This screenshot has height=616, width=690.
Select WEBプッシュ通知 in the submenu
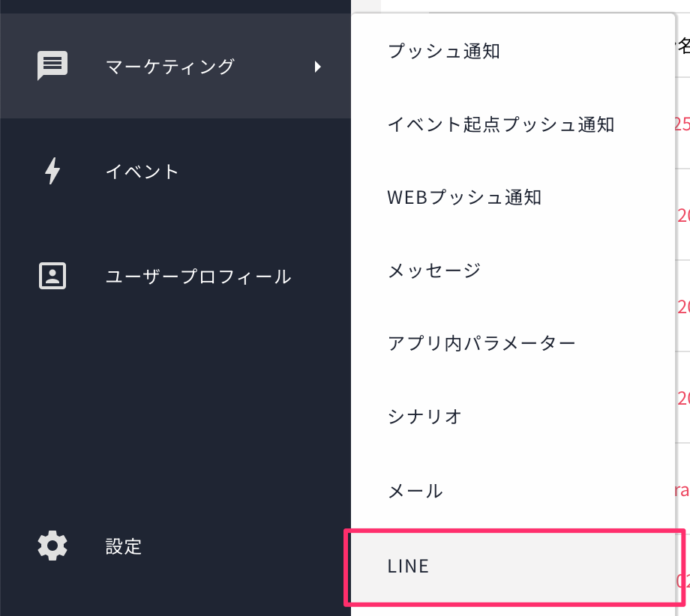coord(464,198)
